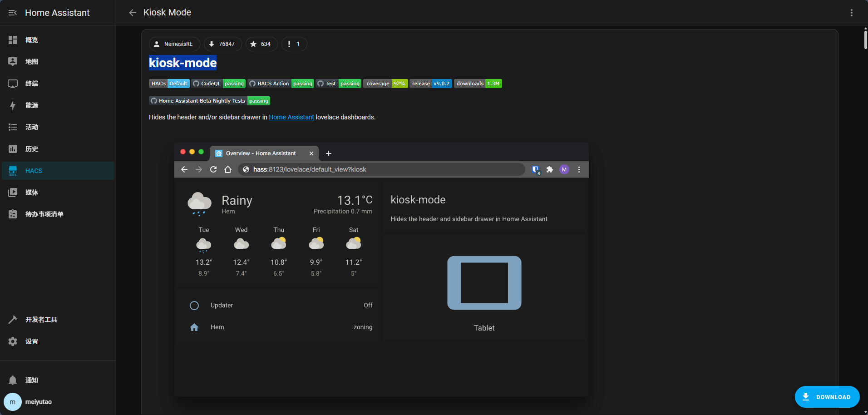Open the three-dot overflow menu
The image size is (868, 415).
tap(851, 13)
